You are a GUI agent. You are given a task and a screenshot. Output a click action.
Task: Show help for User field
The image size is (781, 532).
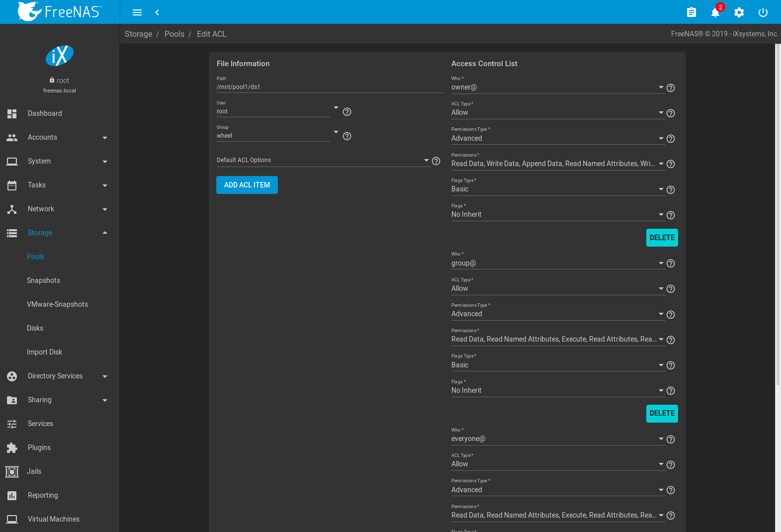[x=347, y=112]
